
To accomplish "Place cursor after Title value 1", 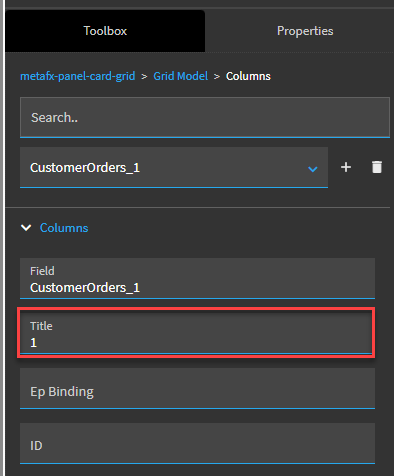I will coord(38,342).
